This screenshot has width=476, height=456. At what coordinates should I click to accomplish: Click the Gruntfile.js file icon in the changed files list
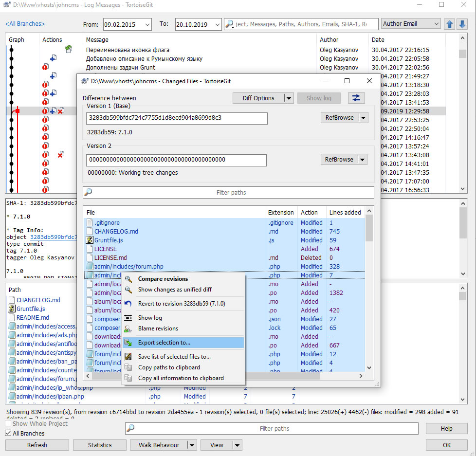[90, 240]
